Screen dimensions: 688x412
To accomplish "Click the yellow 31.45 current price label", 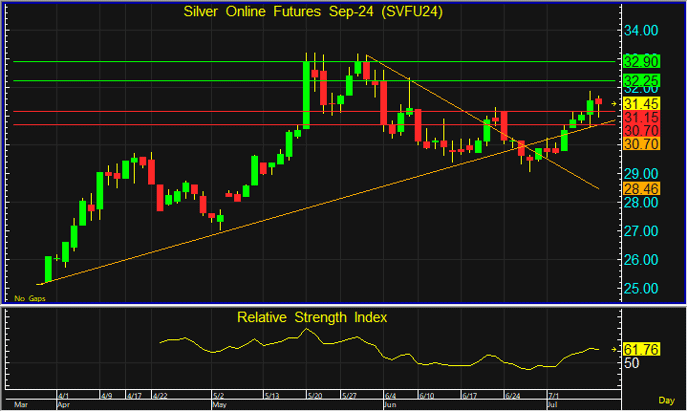I will [x=641, y=104].
